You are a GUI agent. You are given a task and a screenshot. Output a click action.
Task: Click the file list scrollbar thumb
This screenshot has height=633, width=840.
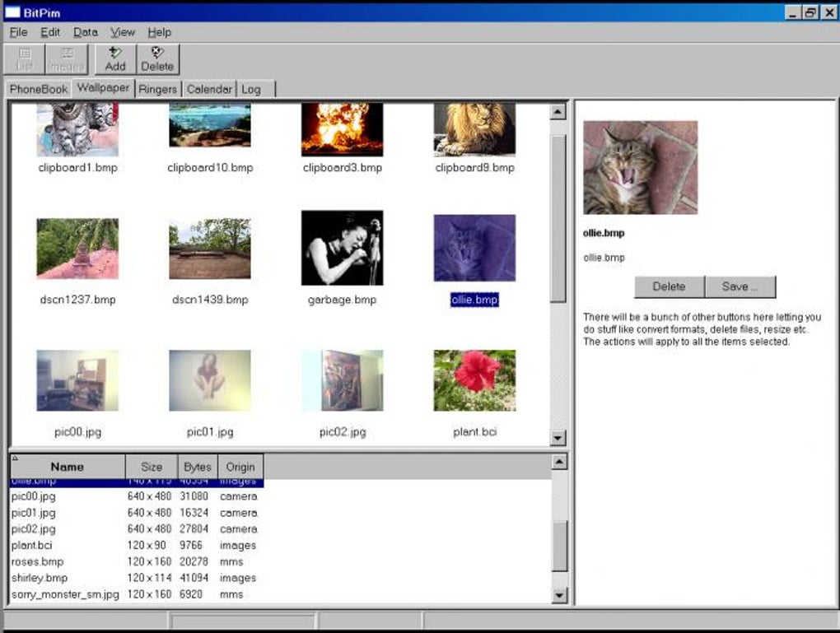coord(559,546)
